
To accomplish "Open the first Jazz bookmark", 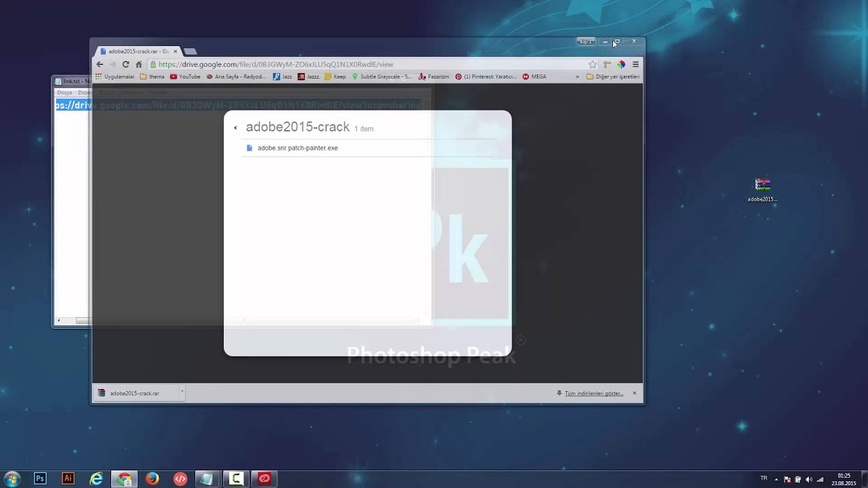I will 282,77.
